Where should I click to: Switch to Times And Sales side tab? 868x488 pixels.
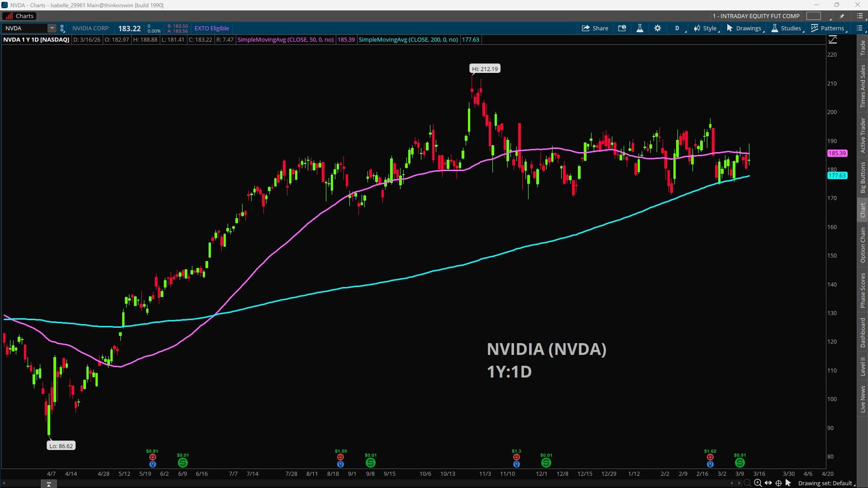(863, 86)
